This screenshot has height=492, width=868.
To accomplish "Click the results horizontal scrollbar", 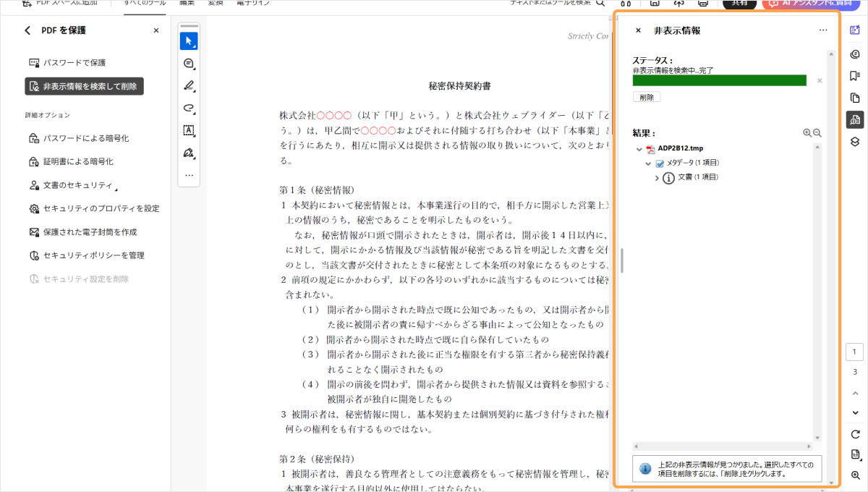I will tap(723, 446).
